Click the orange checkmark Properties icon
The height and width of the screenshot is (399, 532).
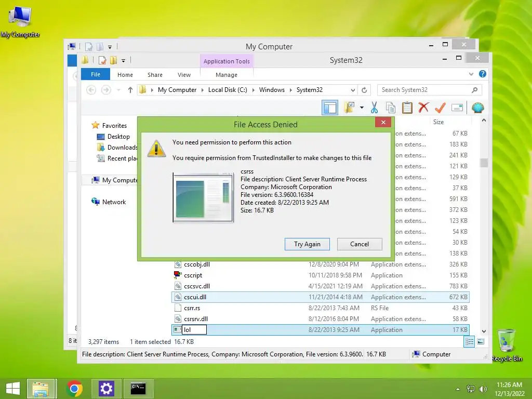[x=440, y=108]
